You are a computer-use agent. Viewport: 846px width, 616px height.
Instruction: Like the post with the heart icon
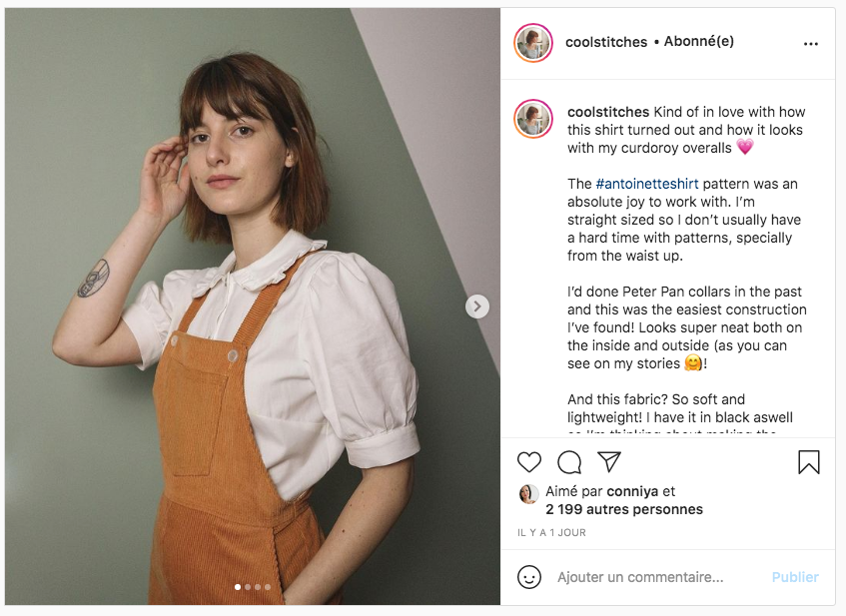coord(529,462)
